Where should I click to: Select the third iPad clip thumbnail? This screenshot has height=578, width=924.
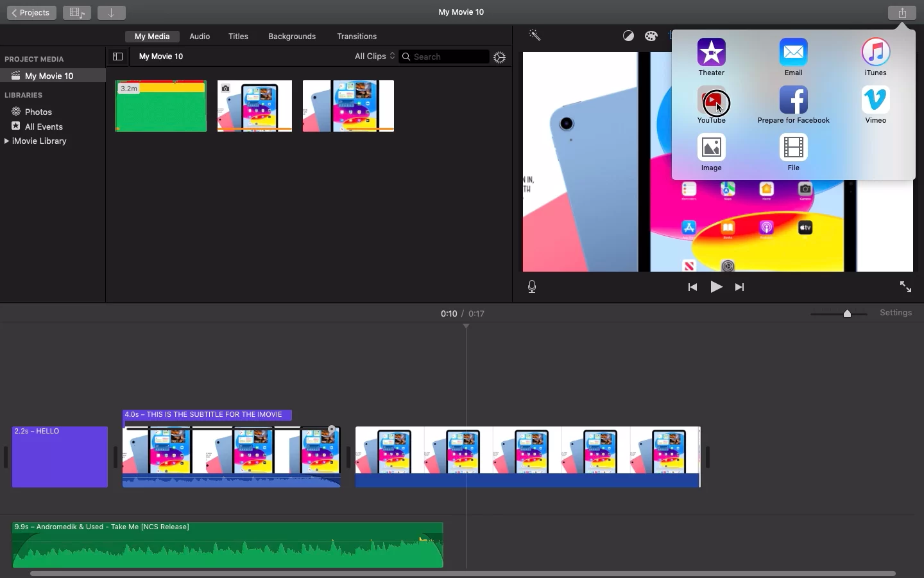click(x=348, y=106)
